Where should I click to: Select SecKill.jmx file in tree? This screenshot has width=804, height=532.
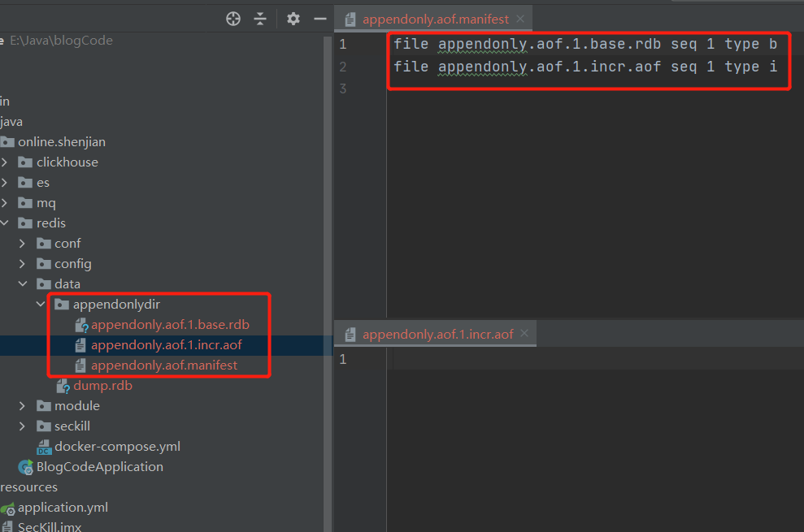pyautogui.click(x=50, y=526)
